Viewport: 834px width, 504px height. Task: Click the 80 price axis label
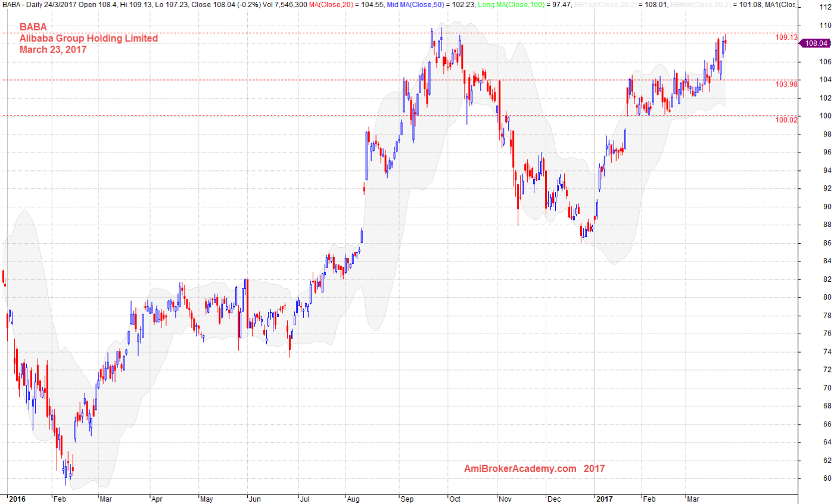(827, 298)
